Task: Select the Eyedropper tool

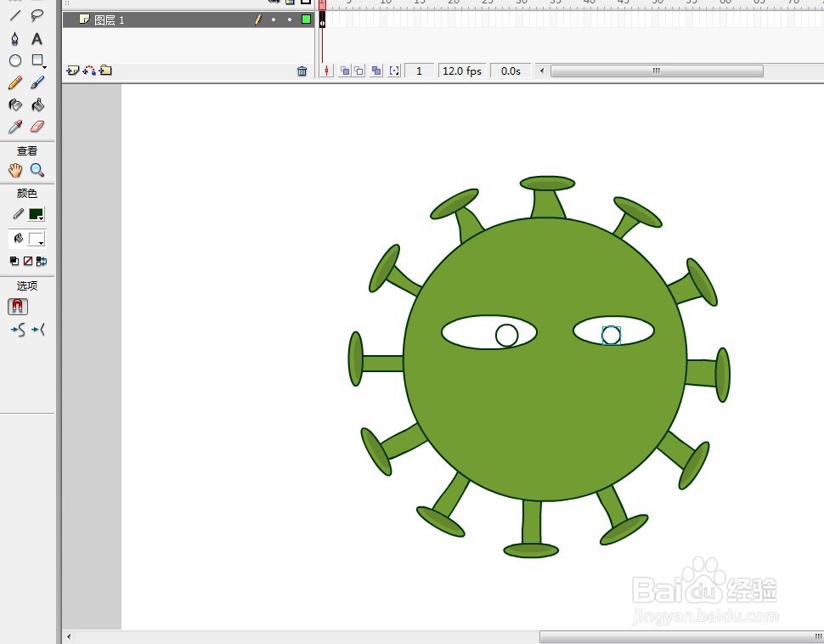Action: 14,127
